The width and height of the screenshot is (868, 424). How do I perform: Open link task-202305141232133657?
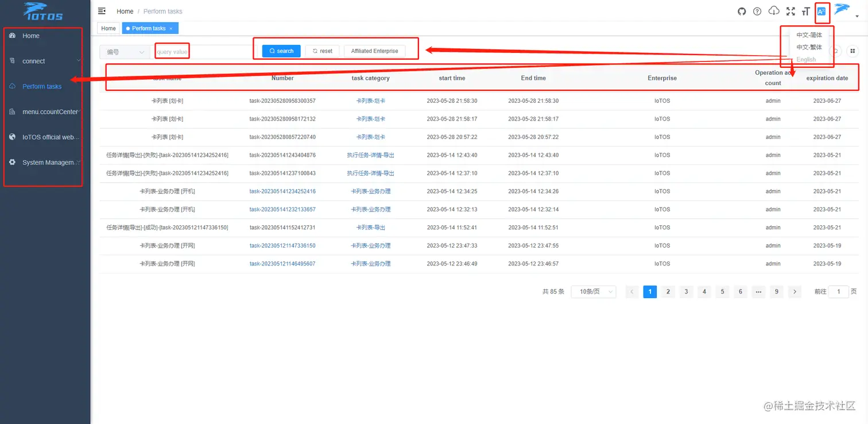coord(282,210)
